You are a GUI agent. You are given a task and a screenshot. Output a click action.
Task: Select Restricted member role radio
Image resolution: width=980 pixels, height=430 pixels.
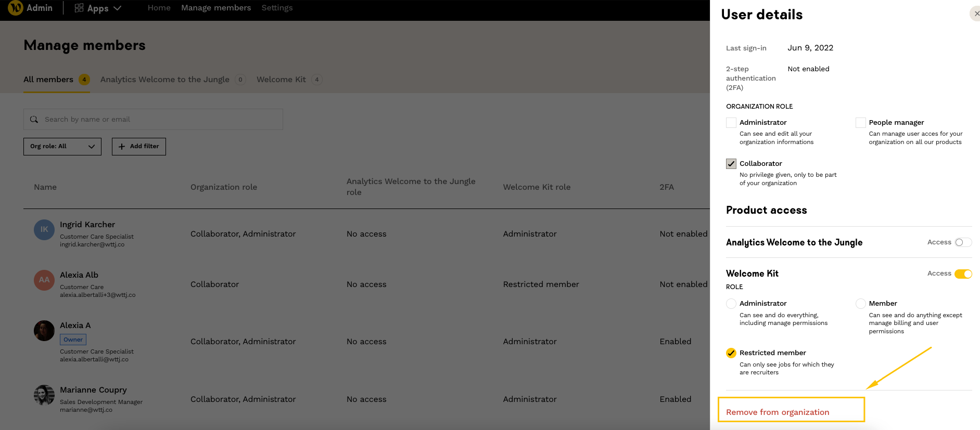tap(731, 353)
